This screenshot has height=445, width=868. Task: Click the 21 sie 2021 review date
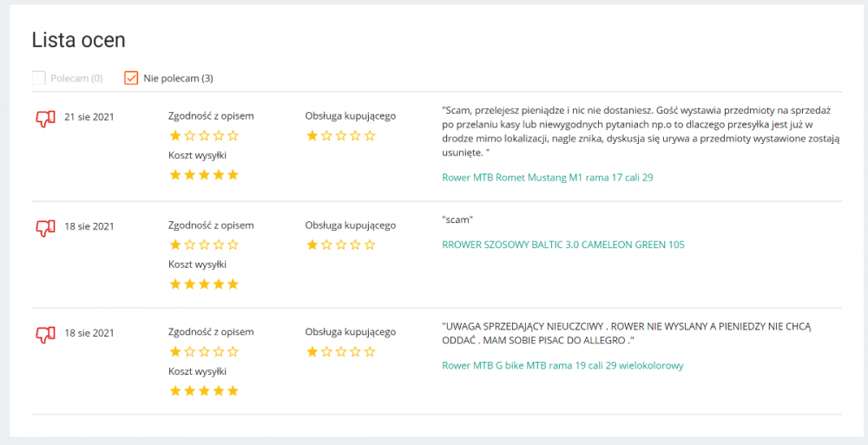89,117
